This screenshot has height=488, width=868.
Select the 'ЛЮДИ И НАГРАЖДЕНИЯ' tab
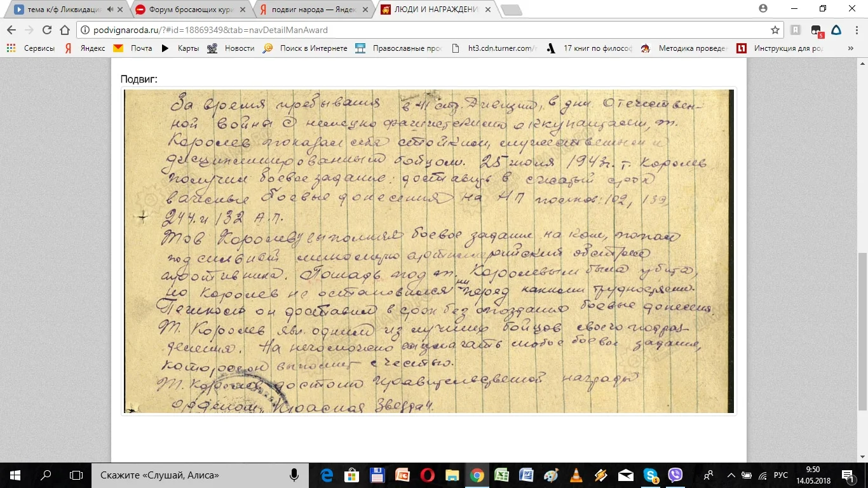tap(435, 10)
